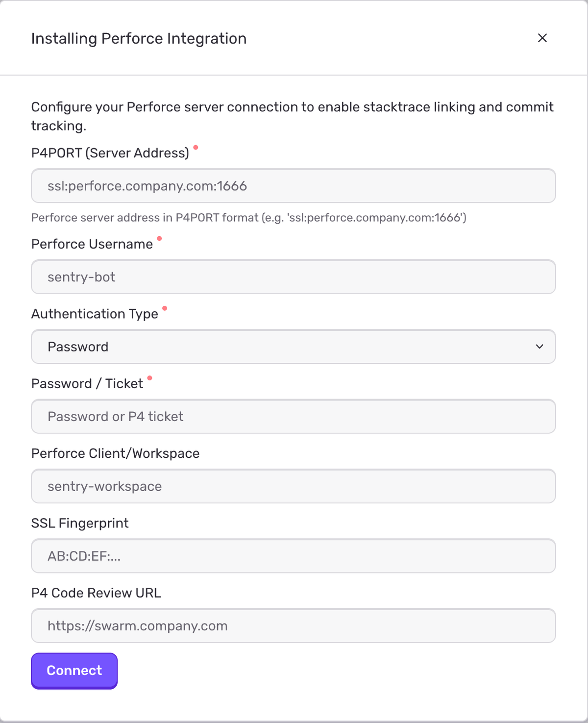Click the ssl:perforce.company.com:1666 placeholder field

293,186
